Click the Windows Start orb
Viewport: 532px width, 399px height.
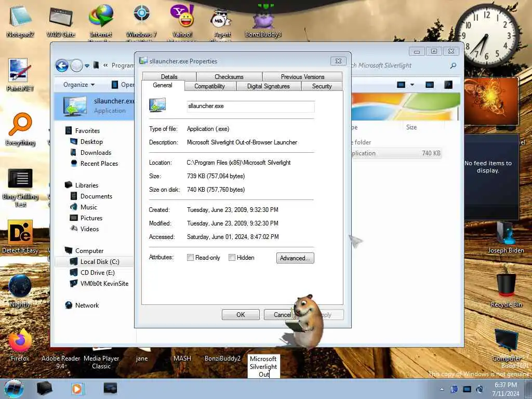click(x=14, y=389)
